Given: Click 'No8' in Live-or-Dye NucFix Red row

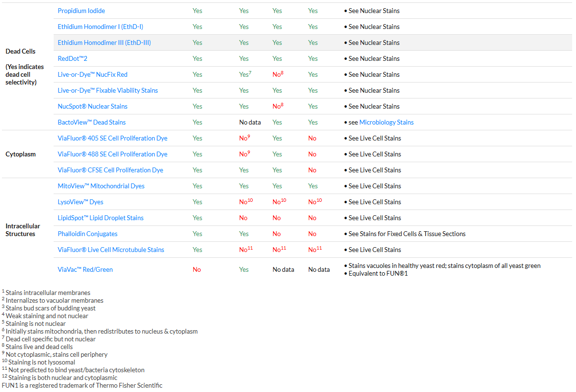Looking at the screenshot, I should point(278,74).
